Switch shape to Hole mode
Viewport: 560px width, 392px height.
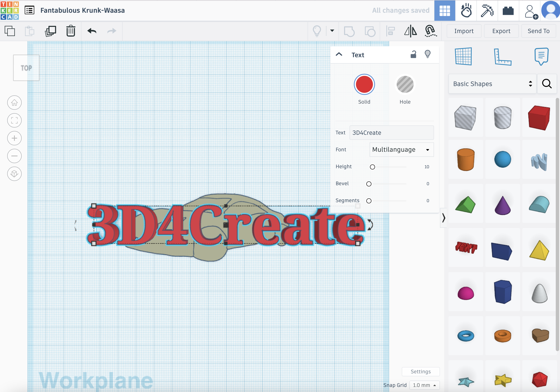point(405,85)
